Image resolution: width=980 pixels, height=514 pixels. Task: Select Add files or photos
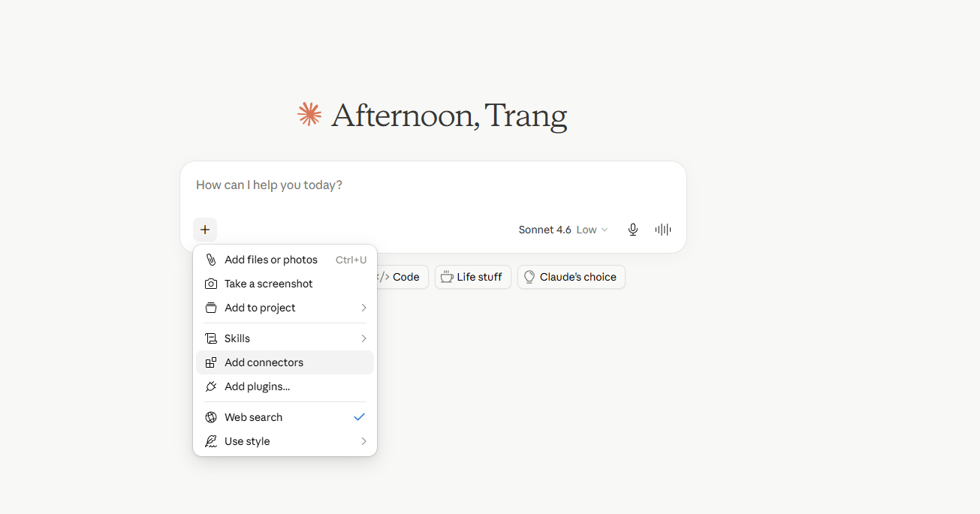[285, 260]
